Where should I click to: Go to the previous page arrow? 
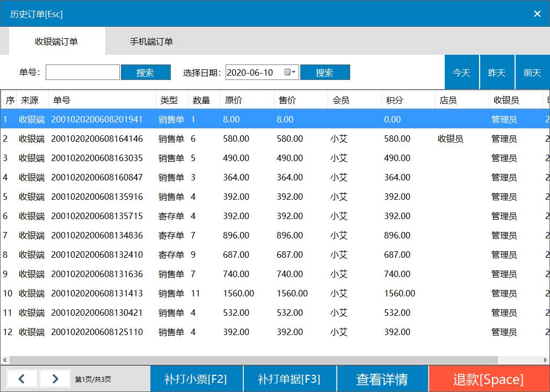[x=21, y=379]
